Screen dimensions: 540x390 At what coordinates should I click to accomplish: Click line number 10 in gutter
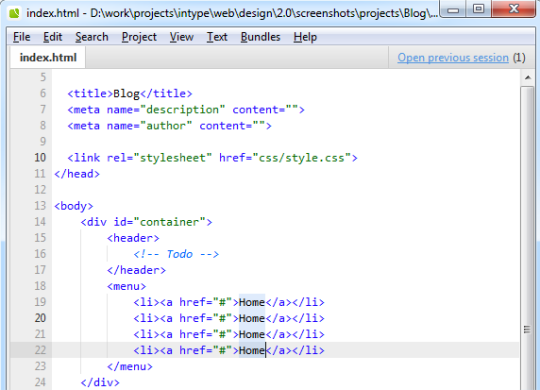[40, 157]
